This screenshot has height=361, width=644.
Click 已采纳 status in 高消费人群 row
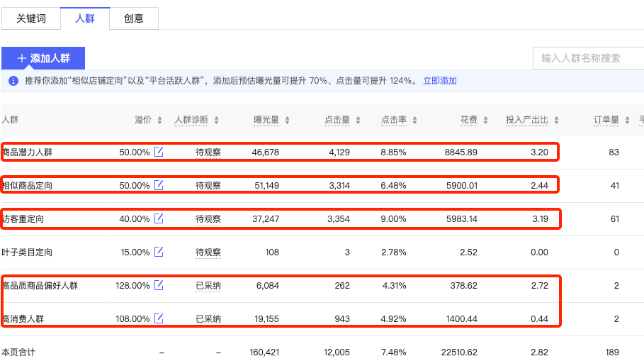[208, 318]
